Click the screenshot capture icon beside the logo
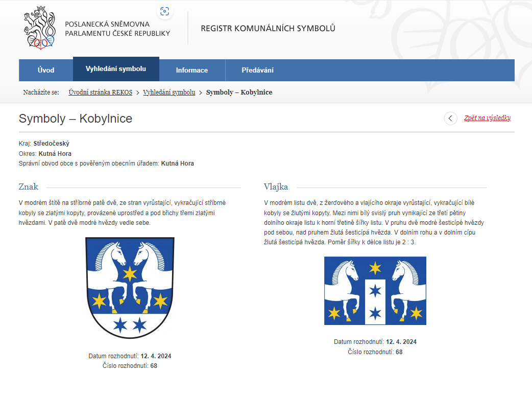The height and width of the screenshot is (394, 532). click(165, 11)
